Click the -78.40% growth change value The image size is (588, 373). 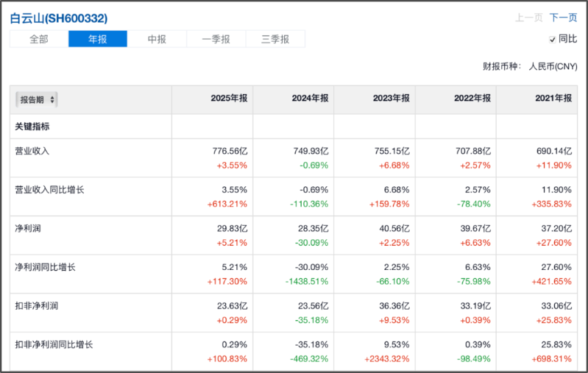coord(474,205)
